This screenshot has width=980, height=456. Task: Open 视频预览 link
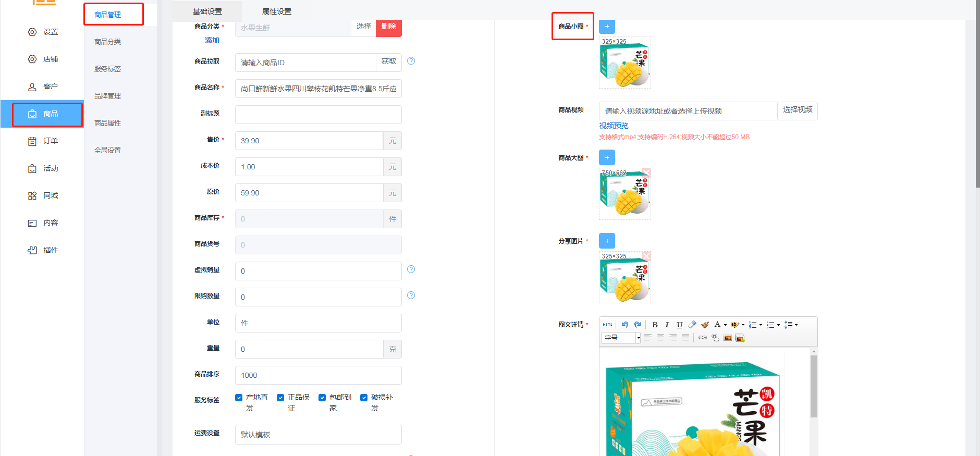[614, 126]
